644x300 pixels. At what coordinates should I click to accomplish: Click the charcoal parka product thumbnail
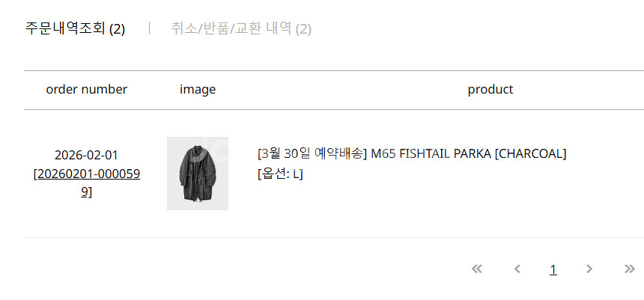tap(198, 174)
